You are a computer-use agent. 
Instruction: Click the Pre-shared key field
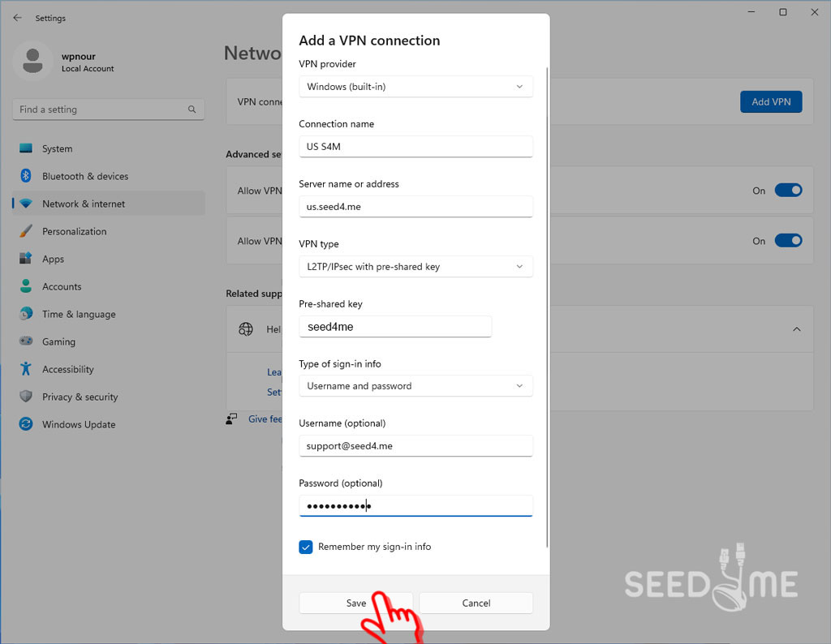pos(395,326)
